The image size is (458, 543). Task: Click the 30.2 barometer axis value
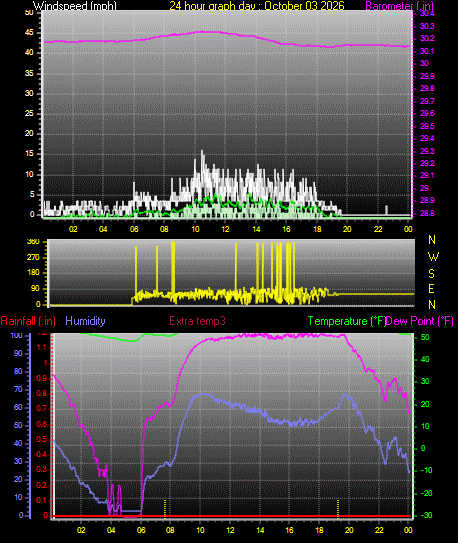click(427, 38)
